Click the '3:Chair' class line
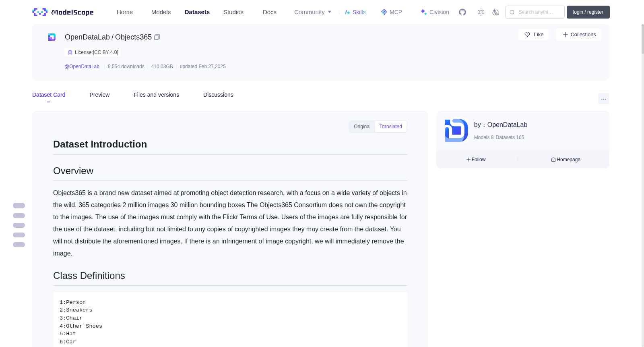This screenshot has width=644, height=347. 71,318
